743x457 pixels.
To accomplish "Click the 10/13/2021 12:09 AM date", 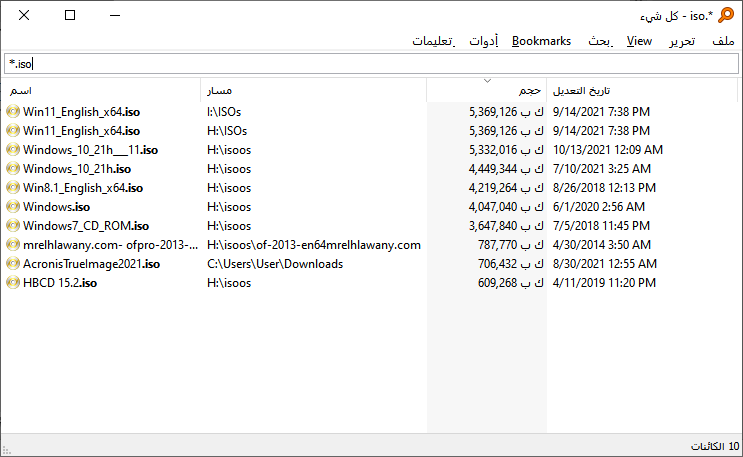I will 607,150.
